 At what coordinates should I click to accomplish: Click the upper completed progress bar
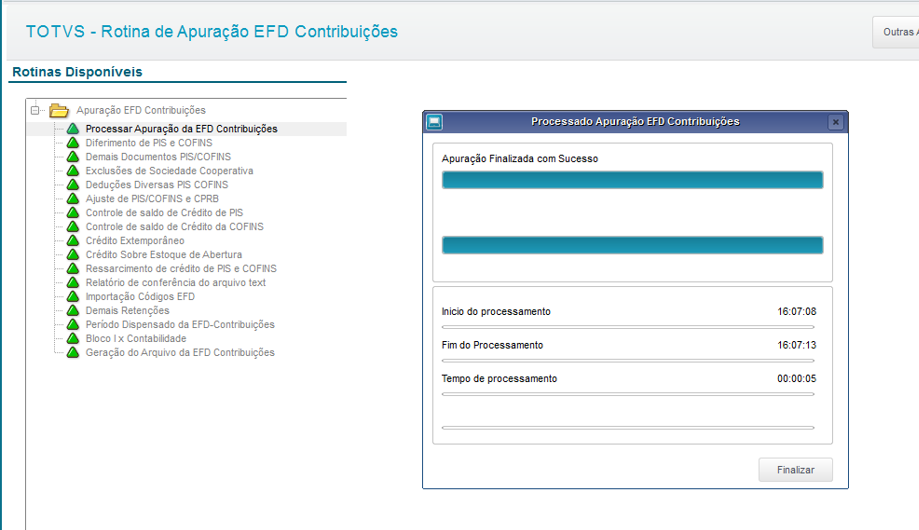(632, 180)
